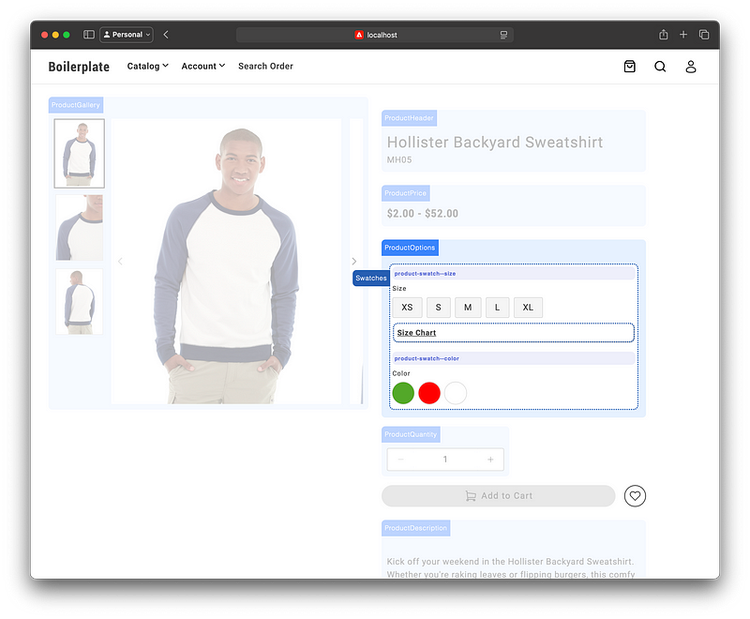Select the third back-view thumbnail
Screen dimensions: 750x619
pyautogui.click(x=79, y=301)
